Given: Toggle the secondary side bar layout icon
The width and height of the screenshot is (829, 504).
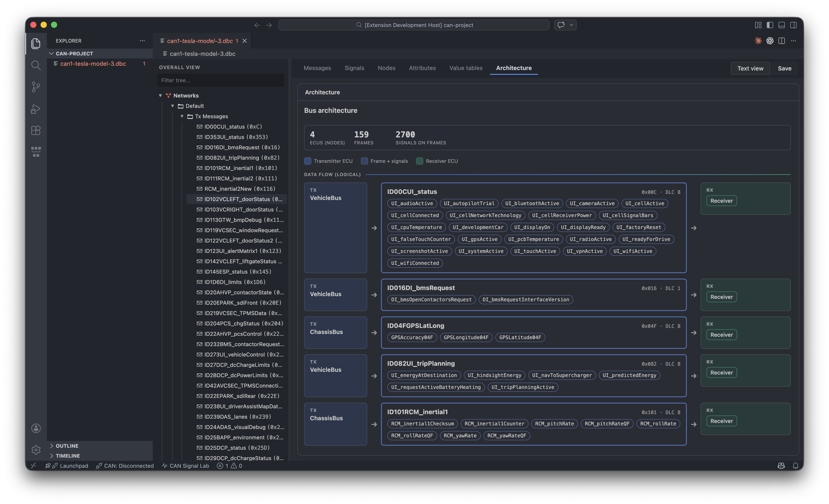Looking at the screenshot, I should coord(793,25).
